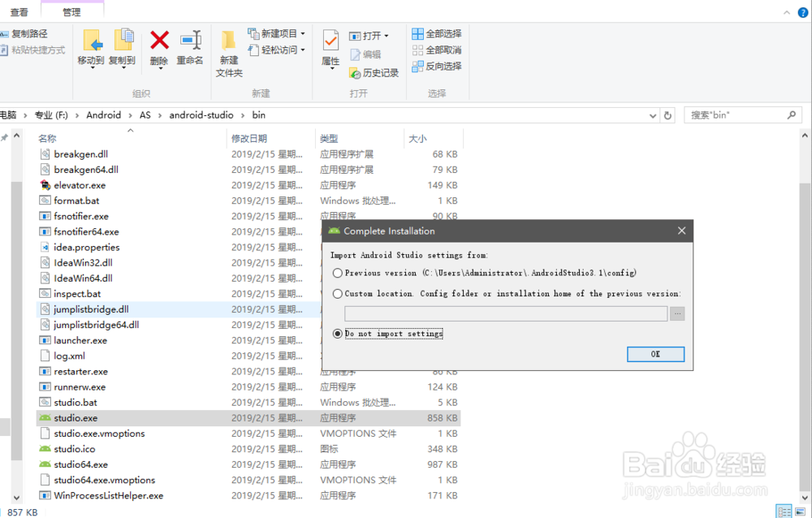This screenshot has width=812, height=518.
Task: Open the Manage (管理) ribbon tab
Action: tap(71, 12)
